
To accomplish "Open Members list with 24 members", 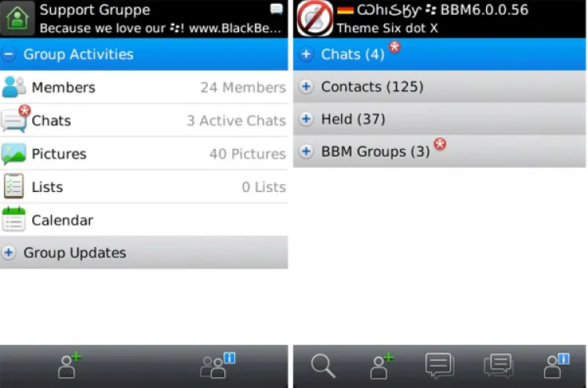I will click(x=143, y=88).
